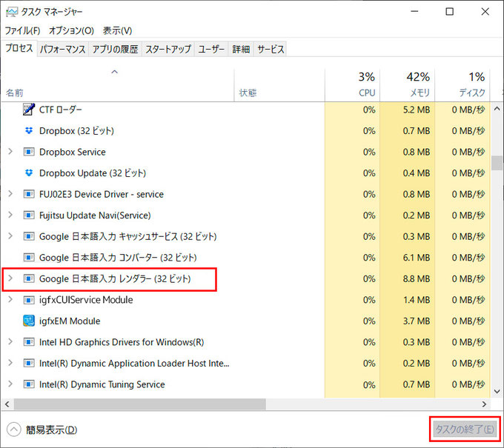Click the 6.1 MB memory value

pos(417,258)
